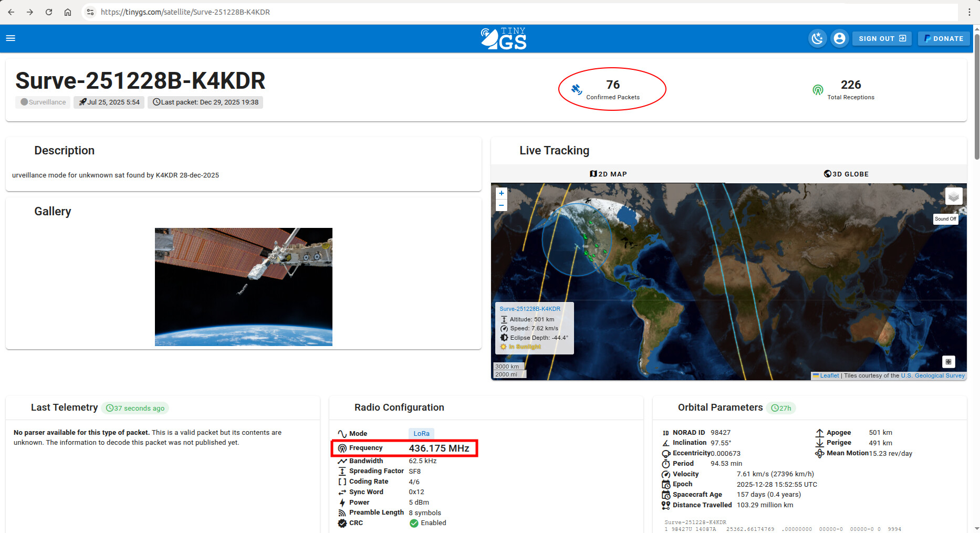This screenshot has width=980, height=533.
Task: Click the satellite gallery image
Action: (x=244, y=287)
